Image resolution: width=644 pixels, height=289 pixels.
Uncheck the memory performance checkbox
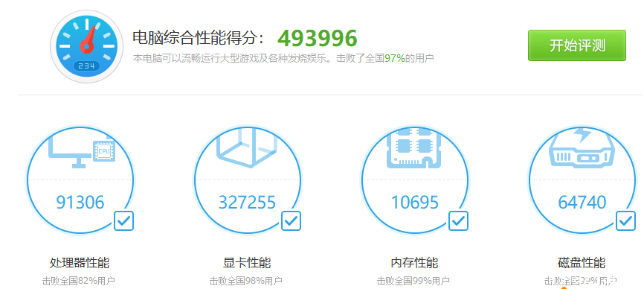click(458, 221)
